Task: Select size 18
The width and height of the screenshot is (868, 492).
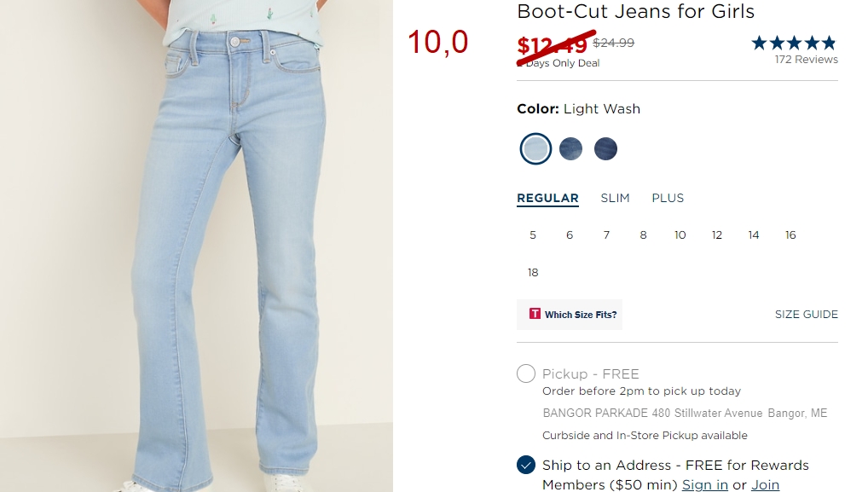Action: pyautogui.click(x=533, y=272)
